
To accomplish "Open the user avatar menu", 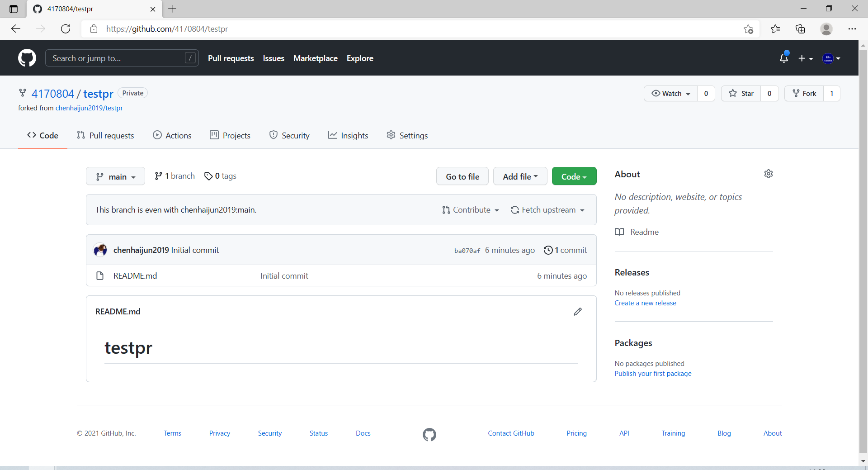I will coord(831,58).
